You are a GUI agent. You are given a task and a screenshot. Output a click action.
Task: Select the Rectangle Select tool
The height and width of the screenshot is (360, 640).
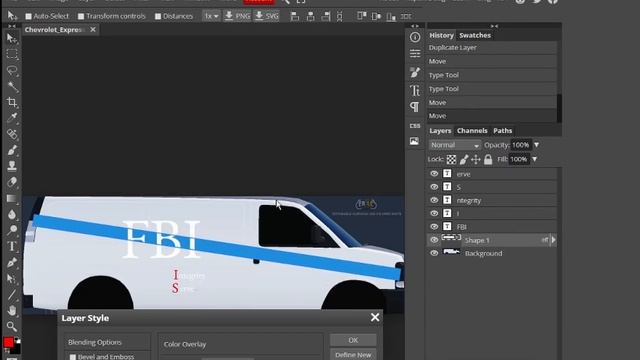(12, 54)
